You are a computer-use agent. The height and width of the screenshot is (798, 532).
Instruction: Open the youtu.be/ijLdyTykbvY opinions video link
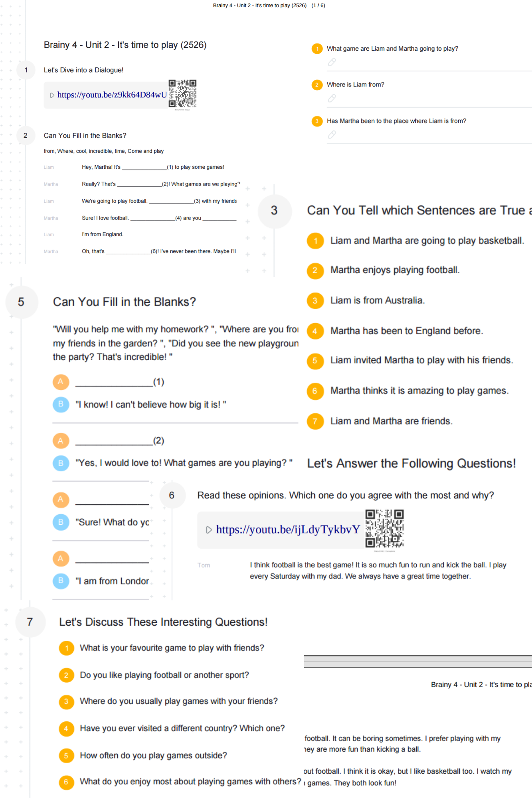[x=287, y=529]
